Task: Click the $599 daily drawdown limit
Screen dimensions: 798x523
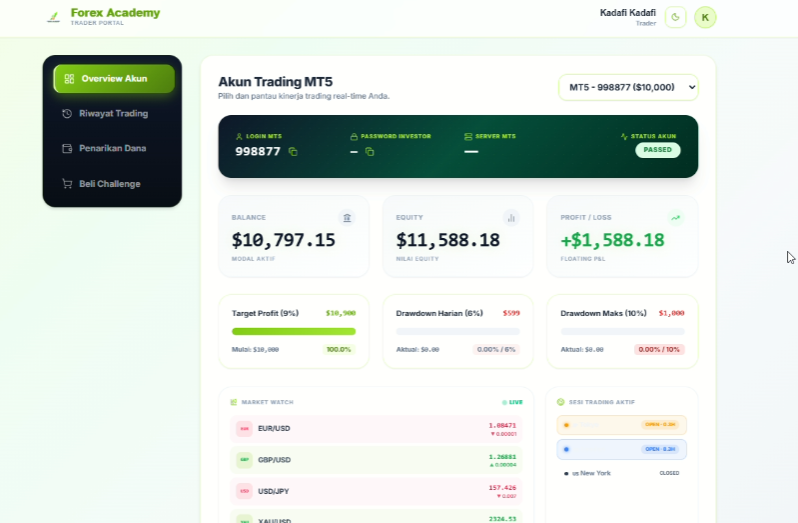Action: coord(511,313)
